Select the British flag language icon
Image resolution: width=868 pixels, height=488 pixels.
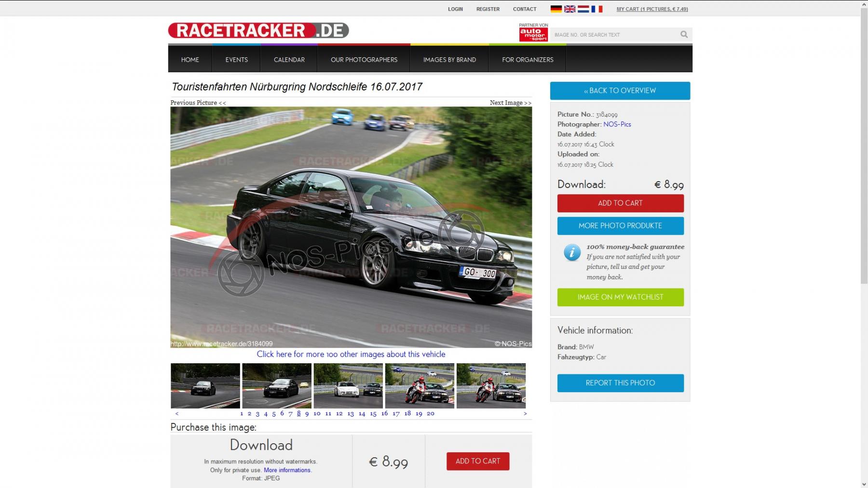pos(570,9)
